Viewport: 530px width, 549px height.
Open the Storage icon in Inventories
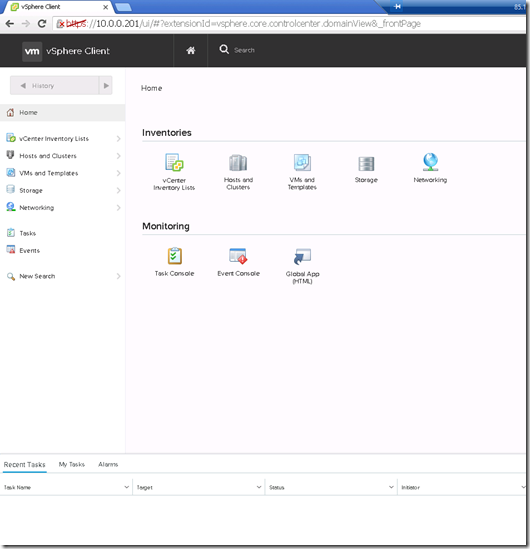(x=366, y=164)
